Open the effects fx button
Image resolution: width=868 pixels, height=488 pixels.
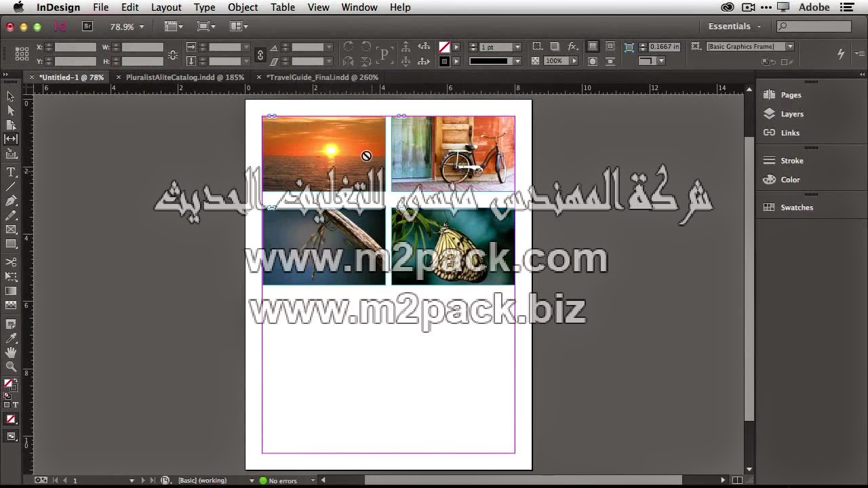click(x=573, y=47)
